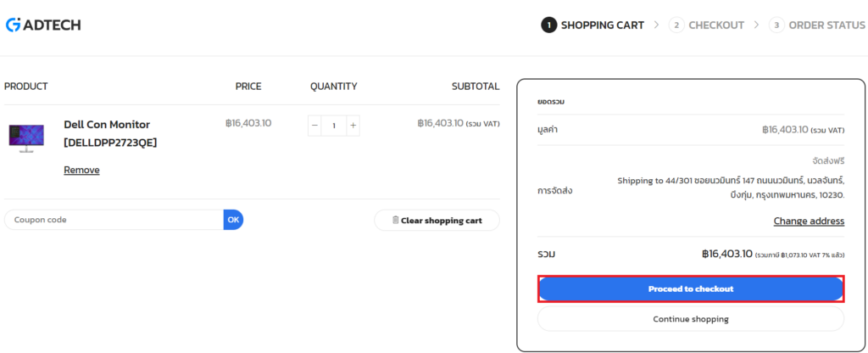Focus the Coupon code field
Screen dimensions: 868x353
(x=114, y=220)
